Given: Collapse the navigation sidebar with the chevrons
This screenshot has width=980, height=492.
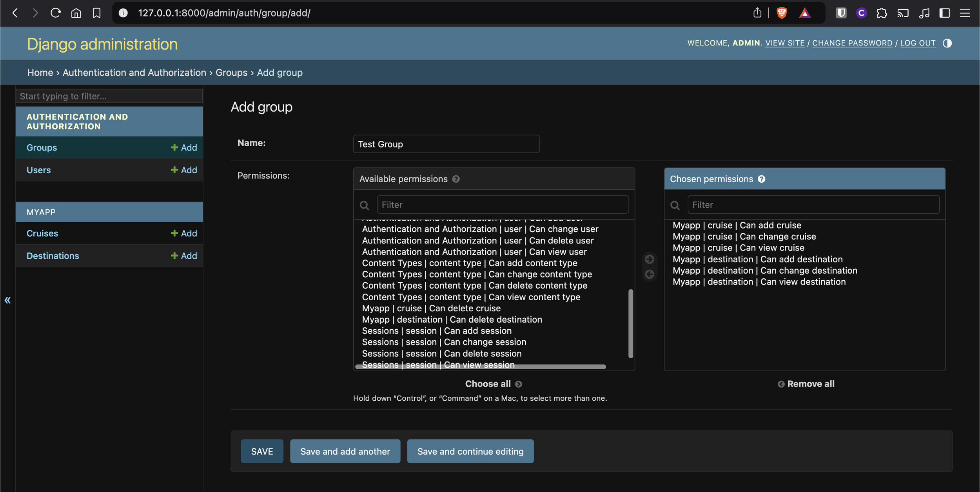Looking at the screenshot, I should coord(7,300).
